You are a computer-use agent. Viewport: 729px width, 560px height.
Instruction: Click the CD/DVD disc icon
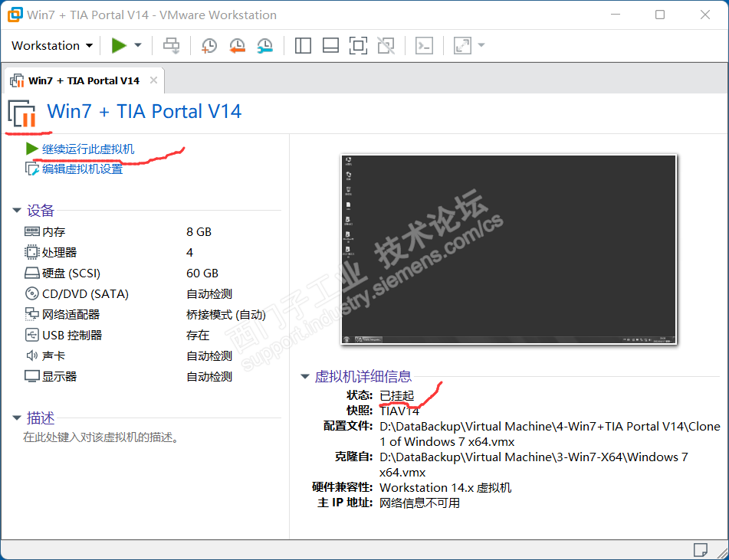pos(31,293)
